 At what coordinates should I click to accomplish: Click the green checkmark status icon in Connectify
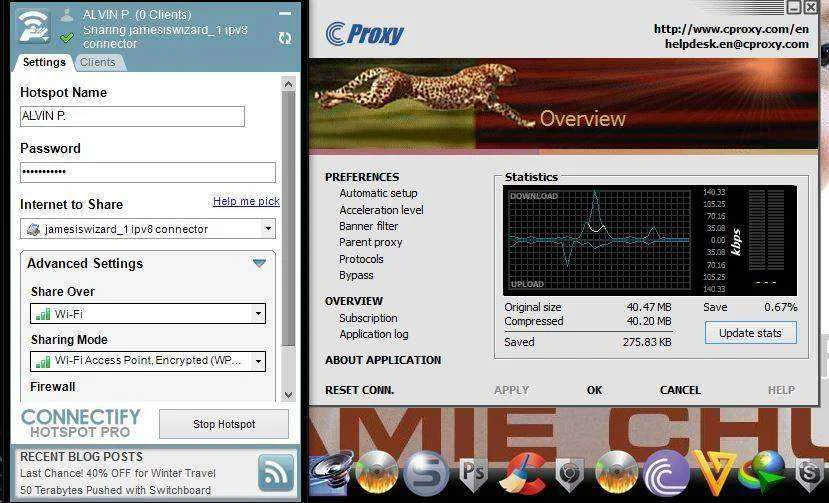tap(67, 38)
